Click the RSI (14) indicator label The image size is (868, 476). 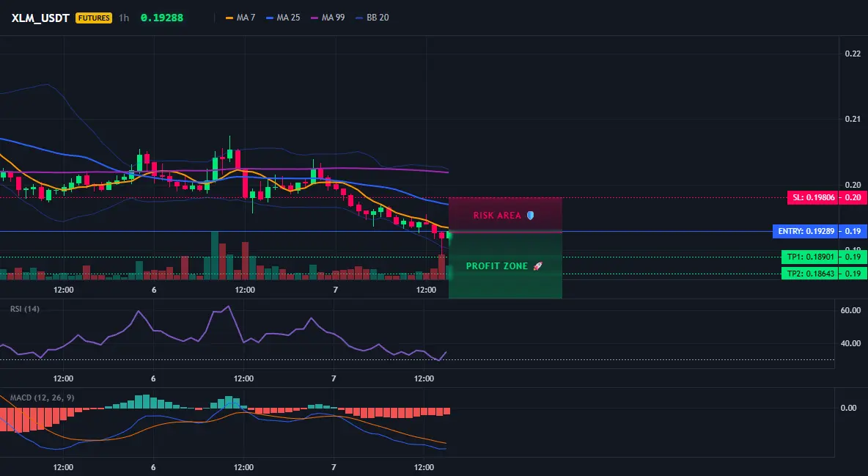coord(25,309)
